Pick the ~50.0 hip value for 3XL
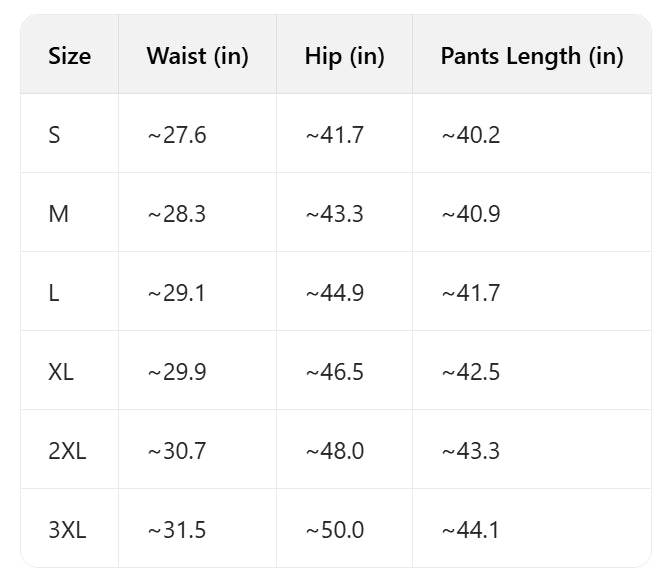 point(334,530)
